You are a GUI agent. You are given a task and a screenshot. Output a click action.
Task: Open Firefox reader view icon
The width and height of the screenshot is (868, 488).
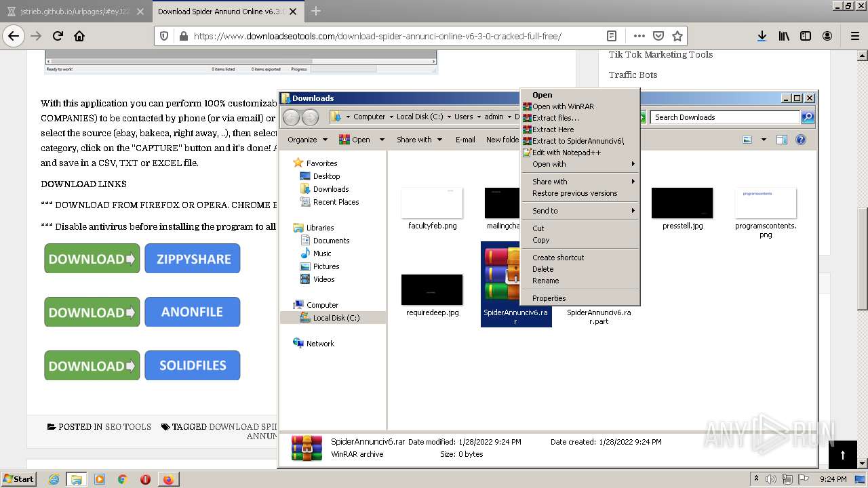(x=612, y=36)
